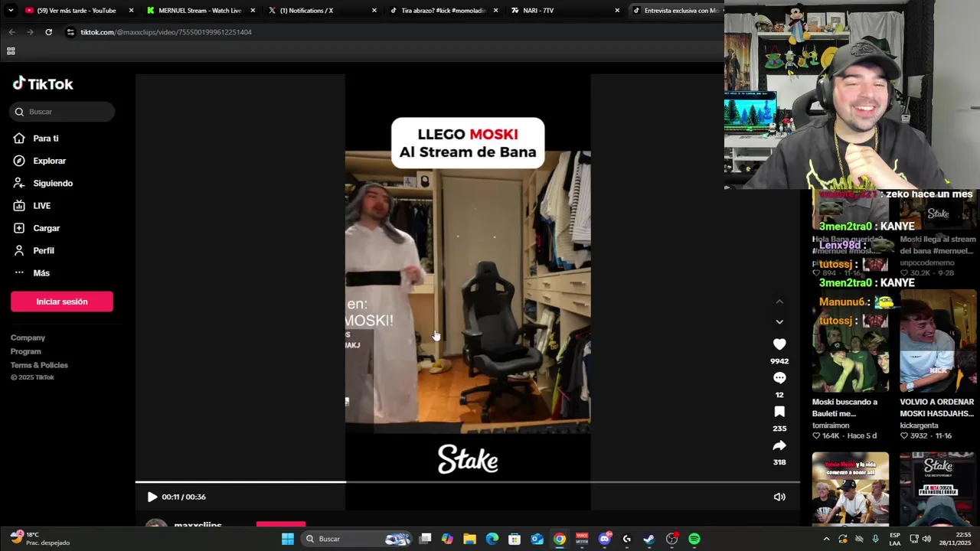Open the Windows Start menu
This screenshot has height=551, width=980.
click(288, 539)
